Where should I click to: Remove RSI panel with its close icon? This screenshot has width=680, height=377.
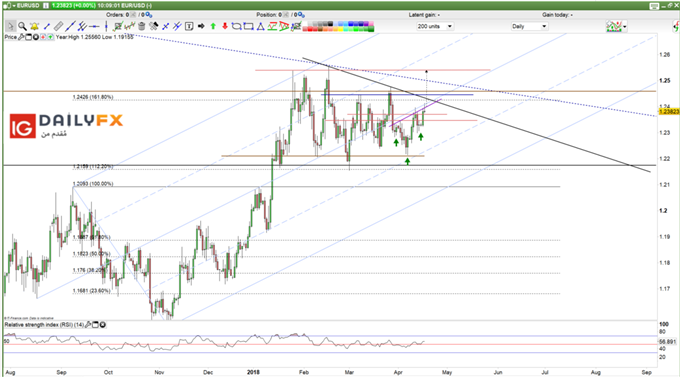pyautogui.click(x=103, y=325)
